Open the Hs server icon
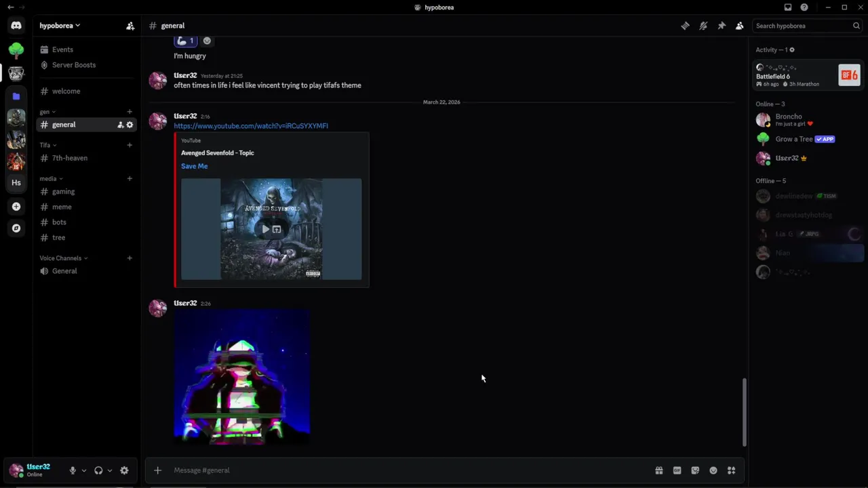Viewport: 868px width, 488px height. click(x=16, y=183)
